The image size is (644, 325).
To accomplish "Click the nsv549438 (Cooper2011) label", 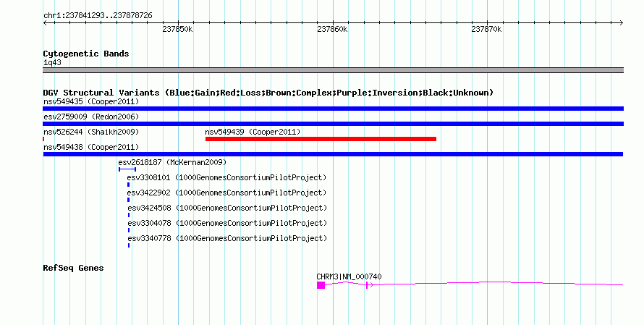I will [x=91, y=147].
